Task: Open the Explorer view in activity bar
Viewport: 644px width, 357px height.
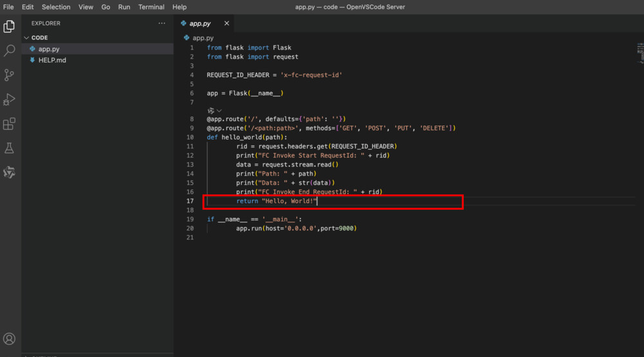Action: pos(9,26)
